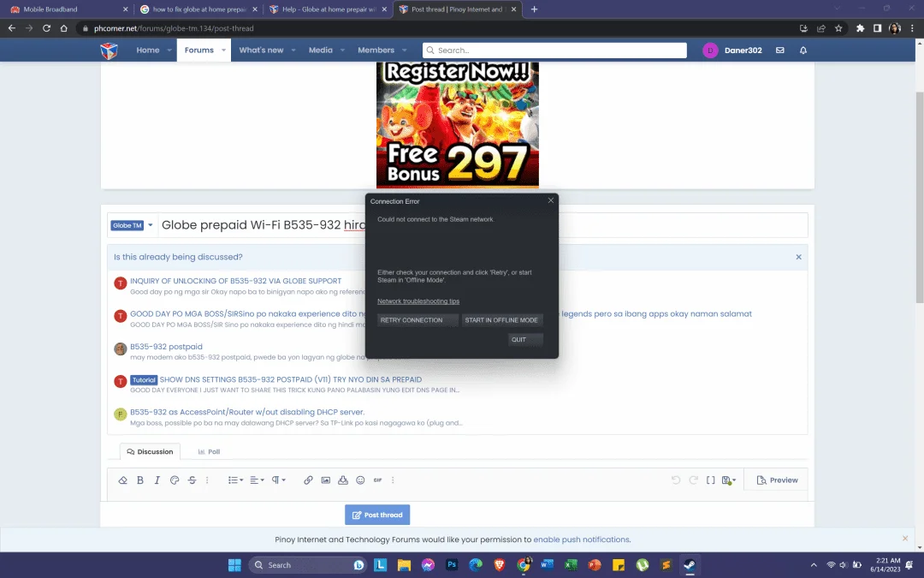Dismiss the 'already being discussed' panel
The height and width of the screenshot is (578, 924).
tap(798, 257)
